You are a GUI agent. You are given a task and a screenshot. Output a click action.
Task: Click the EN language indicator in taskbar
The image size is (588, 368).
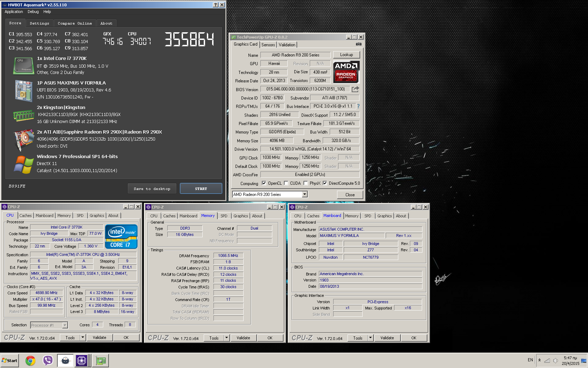[530, 360]
